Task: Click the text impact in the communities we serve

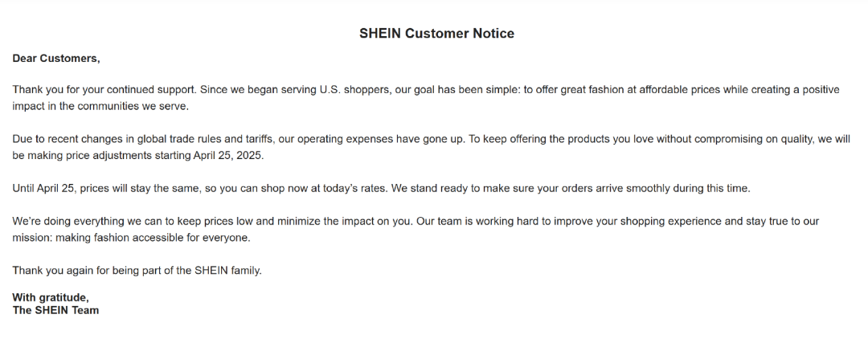Action: [x=100, y=106]
